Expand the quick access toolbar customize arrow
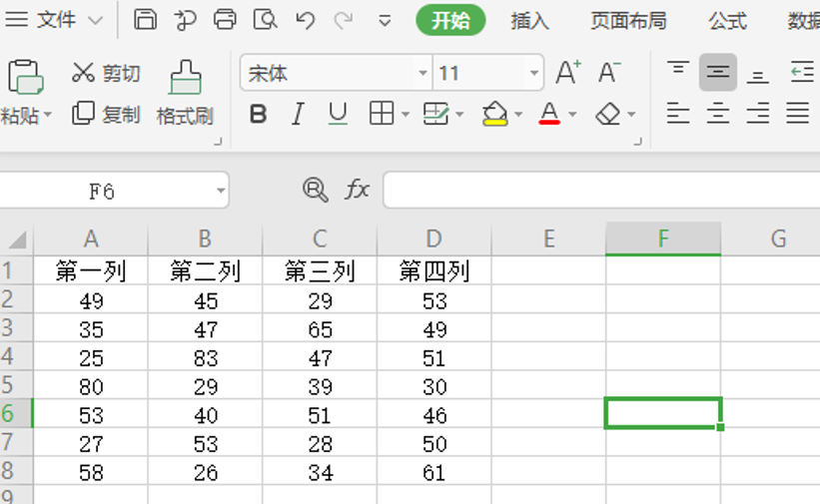This screenshot has height=504, width=820. pos(385,21)
